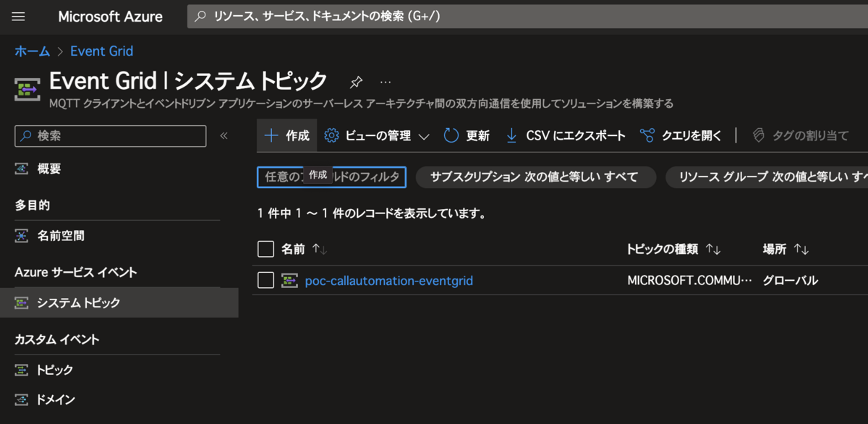868x424 pixels.
Task: Click the query graph icon
Action: click(647, 135)
